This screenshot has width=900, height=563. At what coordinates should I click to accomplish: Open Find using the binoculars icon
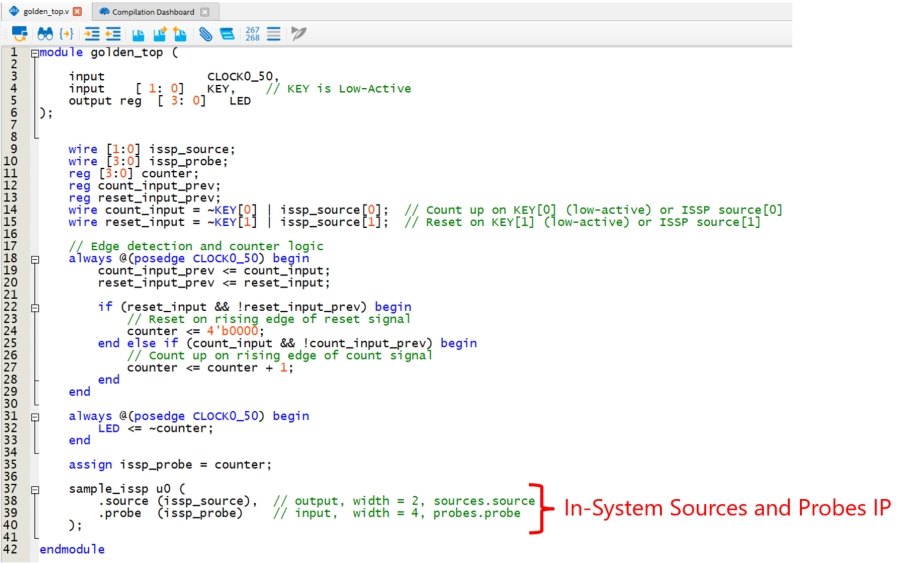pyautogui.click(x=45, y=33)
